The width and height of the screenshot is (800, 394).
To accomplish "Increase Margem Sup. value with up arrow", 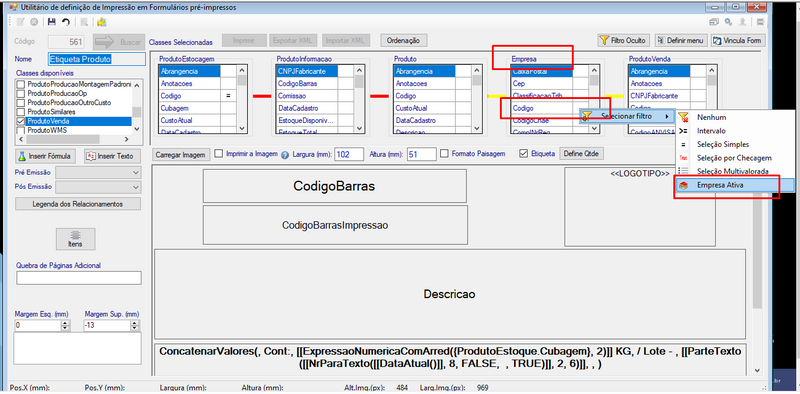I will pos(134,323).
